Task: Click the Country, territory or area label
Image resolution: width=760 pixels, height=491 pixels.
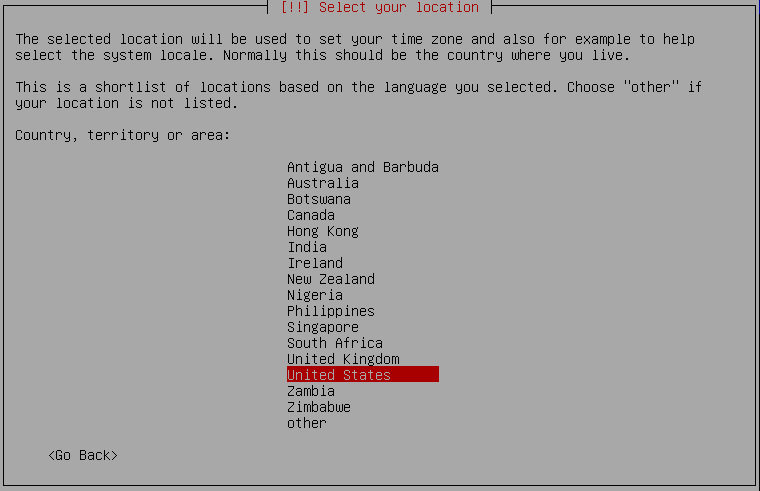Action: 123,135
